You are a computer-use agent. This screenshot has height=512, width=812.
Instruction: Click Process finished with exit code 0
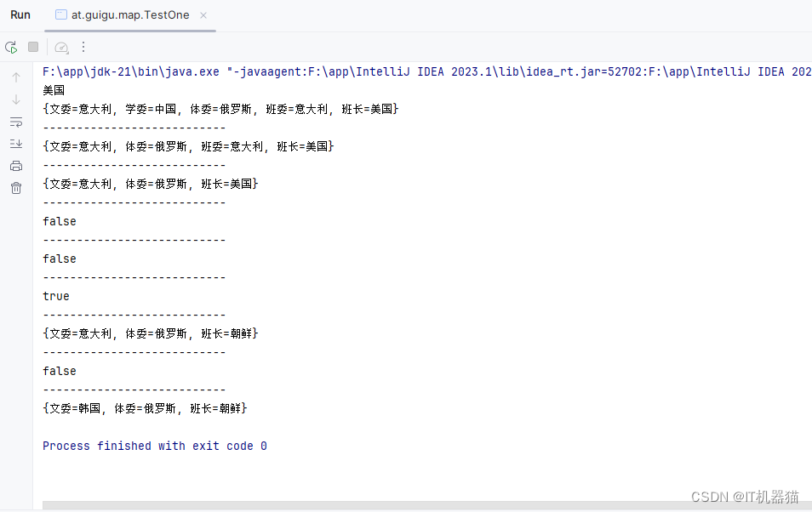(x=155, y=446)
